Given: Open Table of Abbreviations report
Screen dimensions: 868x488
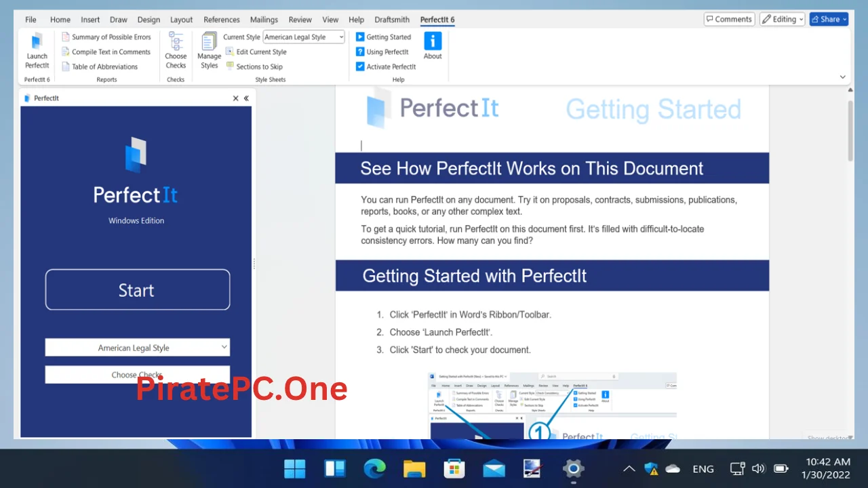Looking at the screenshot, I should 99,67.
